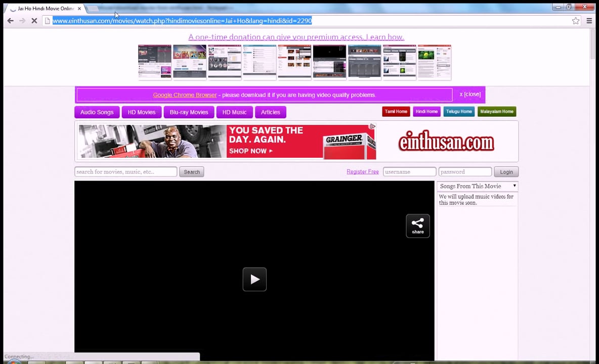Image resolution: width=599 pixels, height=364 pixels.
Task: Expand Songs From This Movie dropdown
Action: coord(478,186)
